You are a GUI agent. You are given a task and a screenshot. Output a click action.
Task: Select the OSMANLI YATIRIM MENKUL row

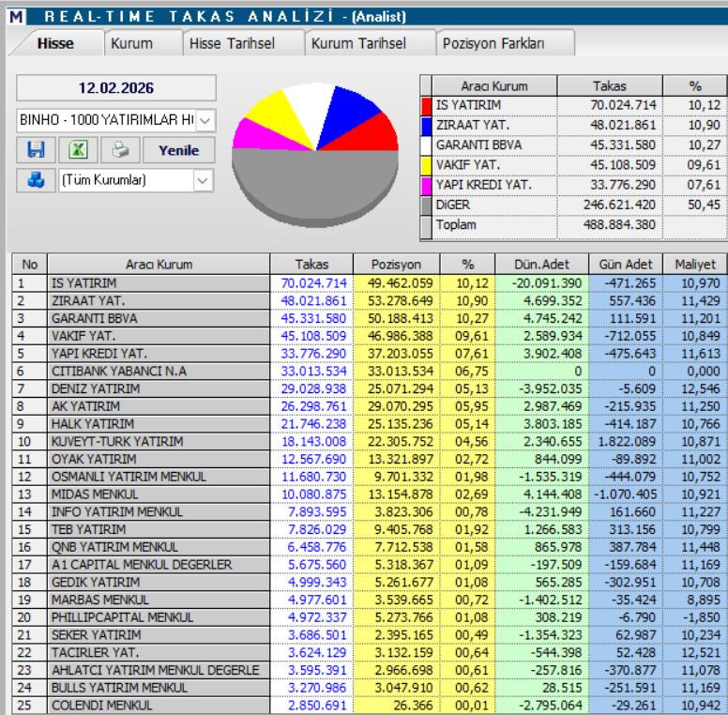tap(370, 477)
